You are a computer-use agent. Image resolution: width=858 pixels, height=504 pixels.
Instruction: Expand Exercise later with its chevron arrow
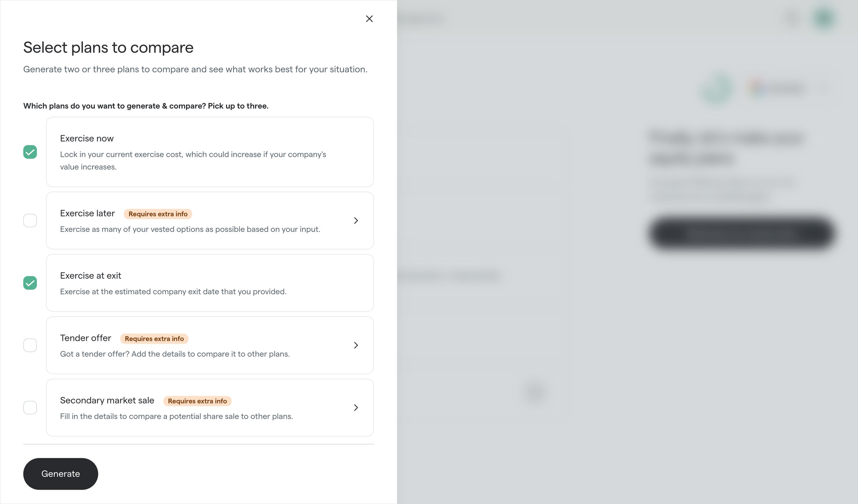coord(356,220)
